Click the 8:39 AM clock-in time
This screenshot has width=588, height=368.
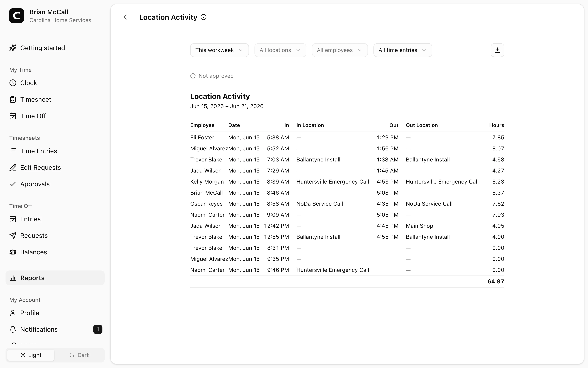pyautogui.click(x=278, y=182)
